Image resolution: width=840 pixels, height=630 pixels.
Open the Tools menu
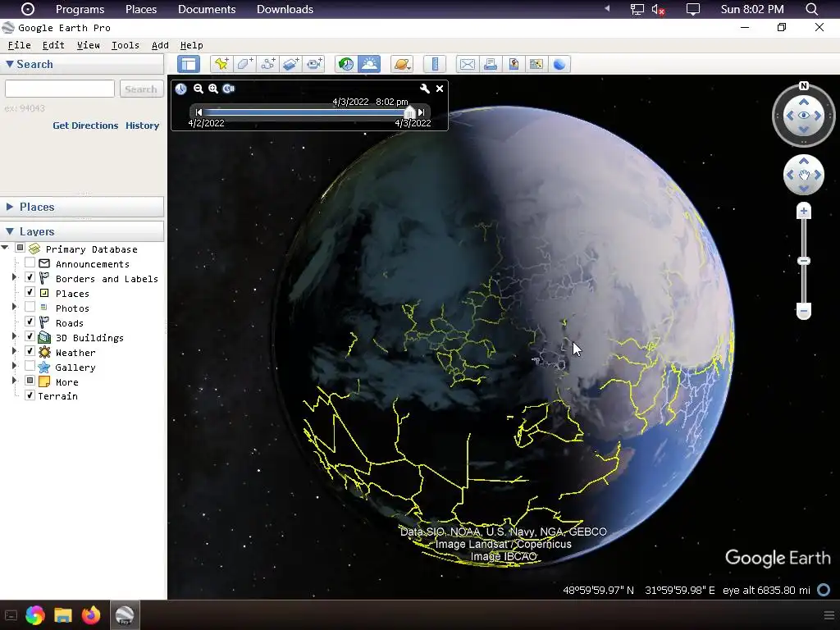(126, 46)
